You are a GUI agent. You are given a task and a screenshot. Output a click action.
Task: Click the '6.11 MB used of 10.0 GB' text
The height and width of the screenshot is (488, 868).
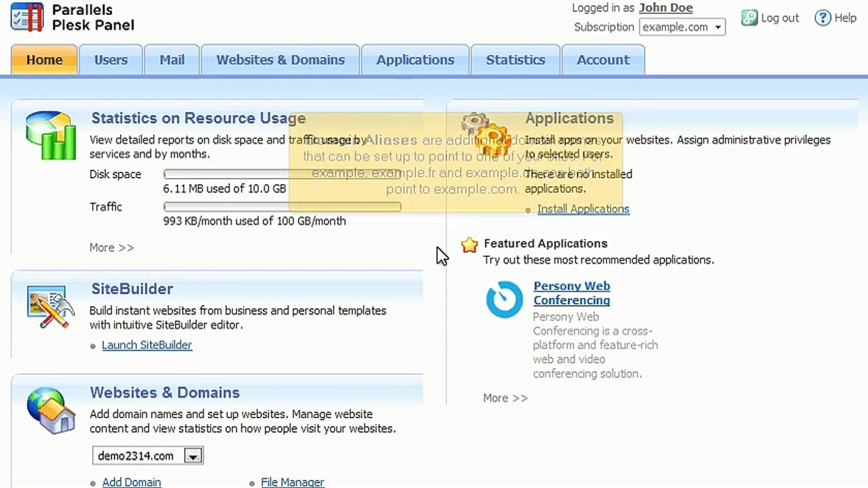coord(224,188)
